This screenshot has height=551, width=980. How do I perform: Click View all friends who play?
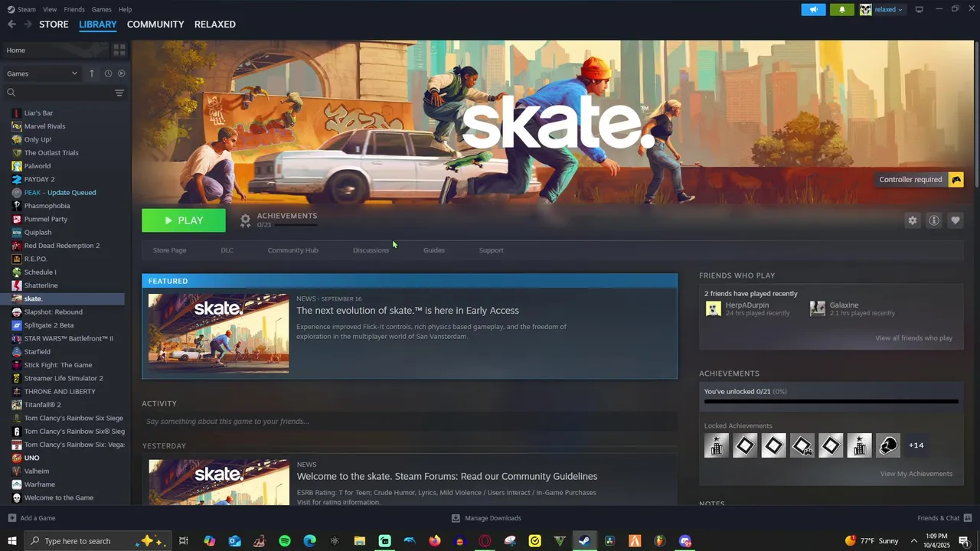tap(914, 338)
